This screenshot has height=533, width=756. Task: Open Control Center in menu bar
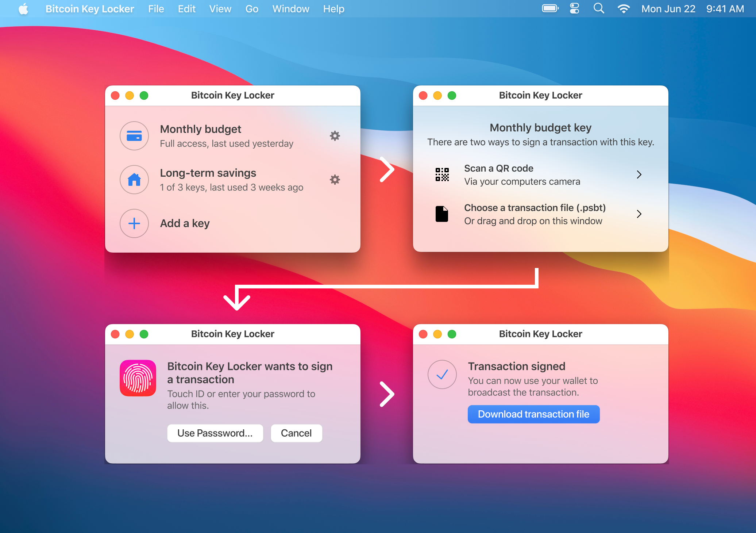pos(574,9)
